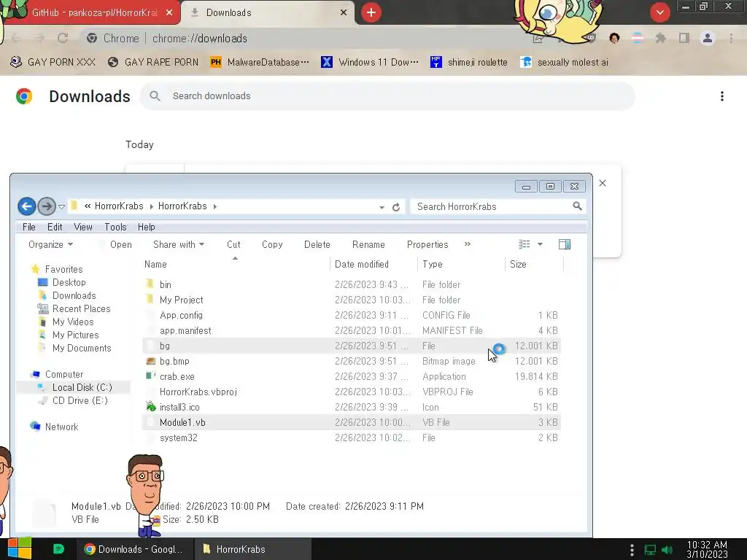Expand the Organize dropdown

50,244
